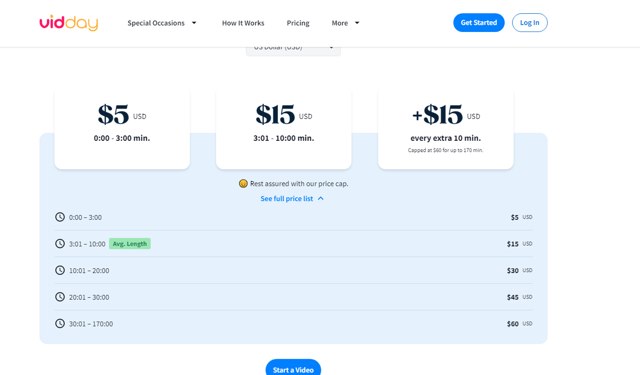The height and width of the screenshot is (375, 640).
Task: Collapse the See full price list chevron
Action: [x=320, y=198]
